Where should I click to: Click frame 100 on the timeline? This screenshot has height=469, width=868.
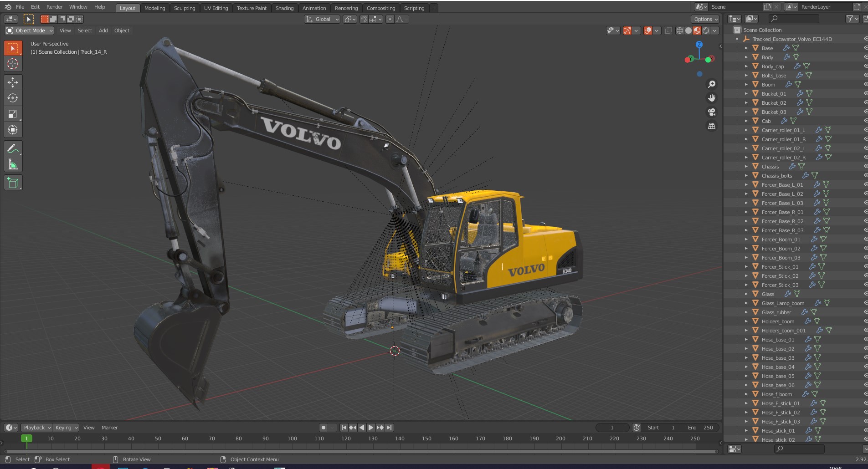[292, 438]
